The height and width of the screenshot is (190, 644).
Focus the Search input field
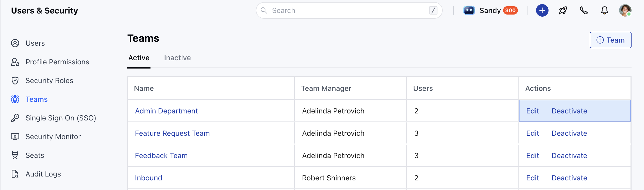pos(349,10)
